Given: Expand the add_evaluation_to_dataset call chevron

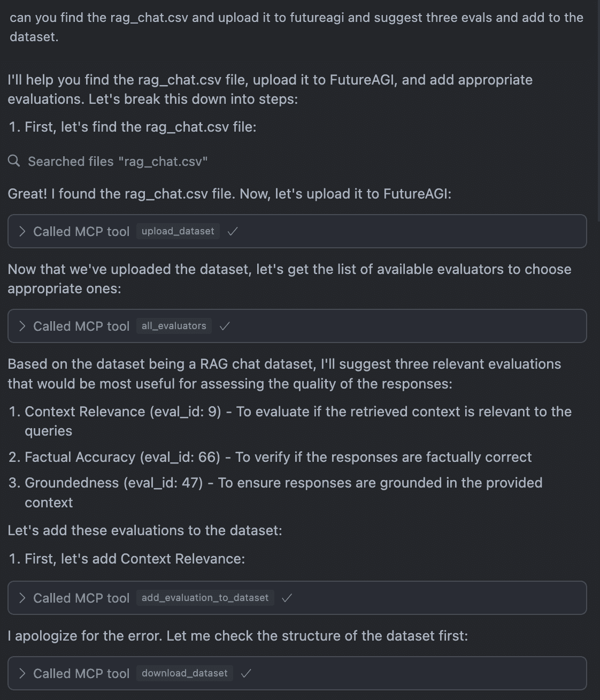Looking at the screenshot, I should pos(22,598).
